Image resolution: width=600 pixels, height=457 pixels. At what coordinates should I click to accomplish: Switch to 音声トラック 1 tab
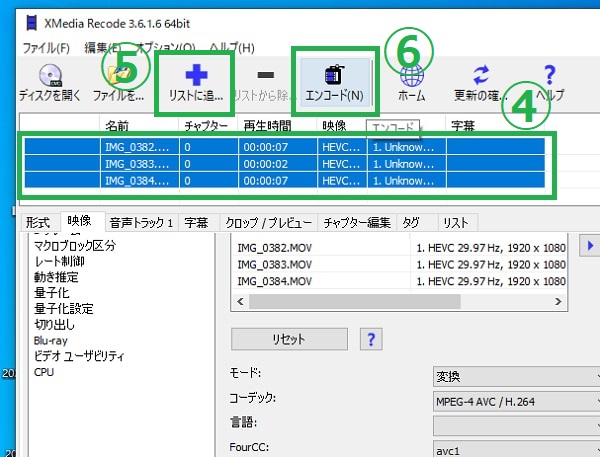pyautogui.click(x=141, y=222)
